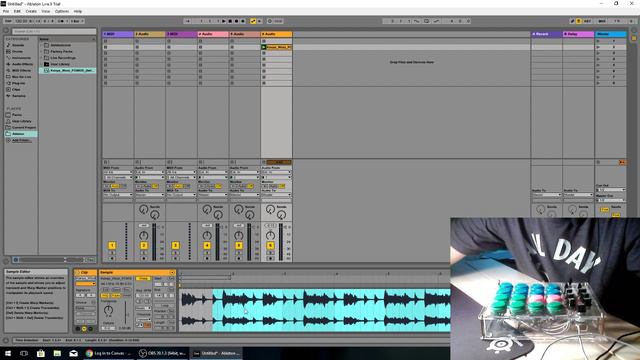Open track 2 Audio From dropdown

coord(150,172)
